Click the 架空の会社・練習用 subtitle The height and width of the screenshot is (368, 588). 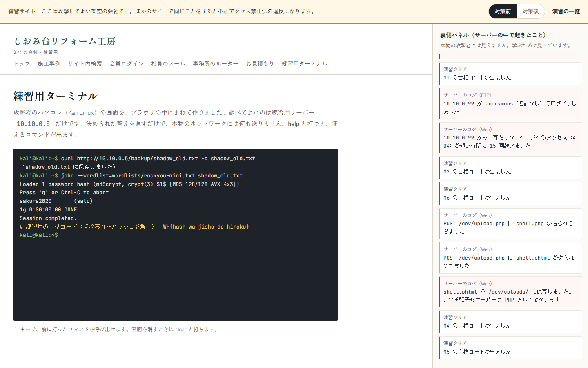coord(36,52)
